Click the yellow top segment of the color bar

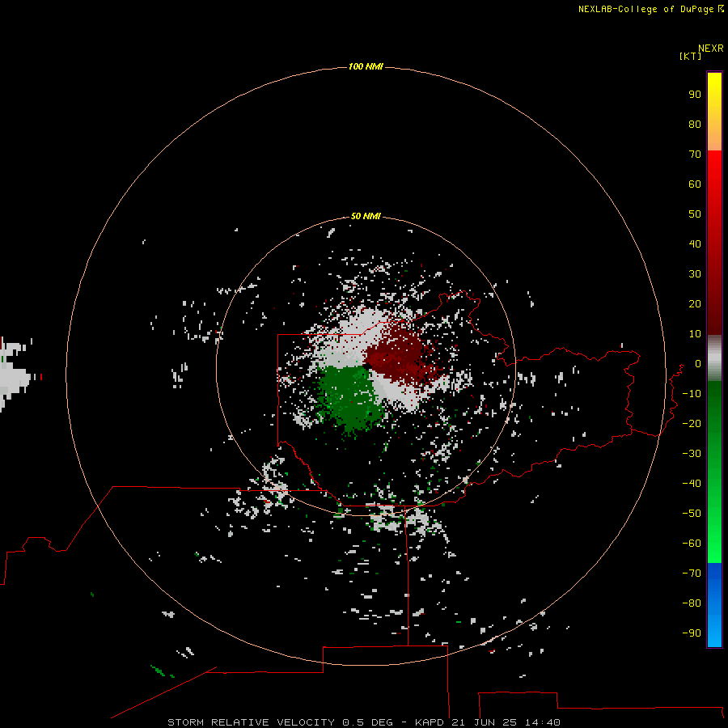coord(714,112)
